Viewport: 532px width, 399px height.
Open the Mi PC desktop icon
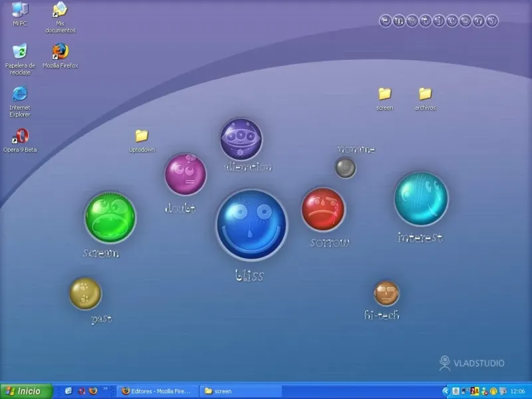coord(20,11)
